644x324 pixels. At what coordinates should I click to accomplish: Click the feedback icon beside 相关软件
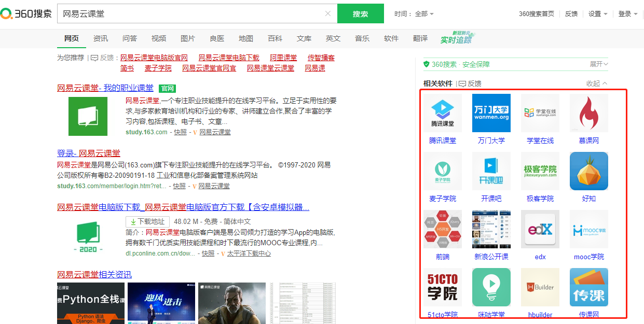click(x=462, y=83)
